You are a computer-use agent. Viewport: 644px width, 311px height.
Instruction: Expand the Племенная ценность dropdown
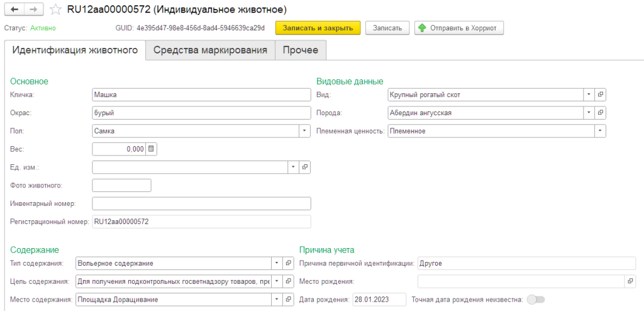coord(600,131)
